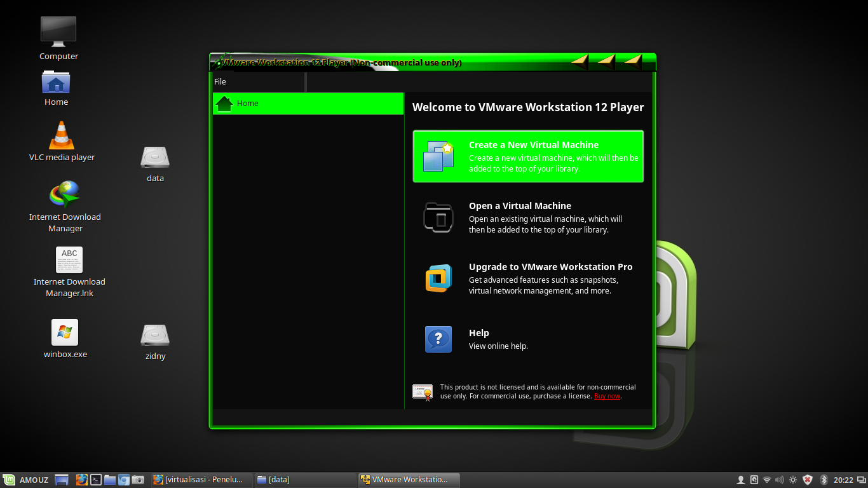Click Create a New Virtual Machine
The height and width of the screenshot is (488, 868).
[528, 156]
